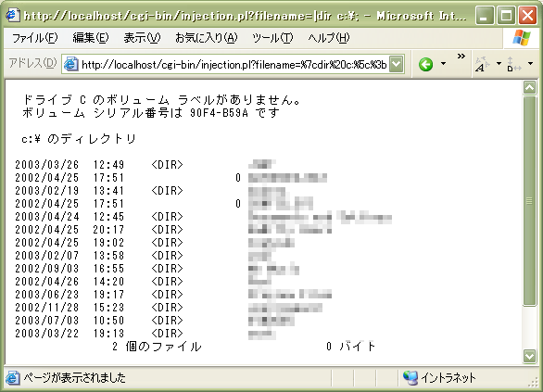
Task: Click the 2003/07/03 10:50 entry
Action: coord(155,321)
